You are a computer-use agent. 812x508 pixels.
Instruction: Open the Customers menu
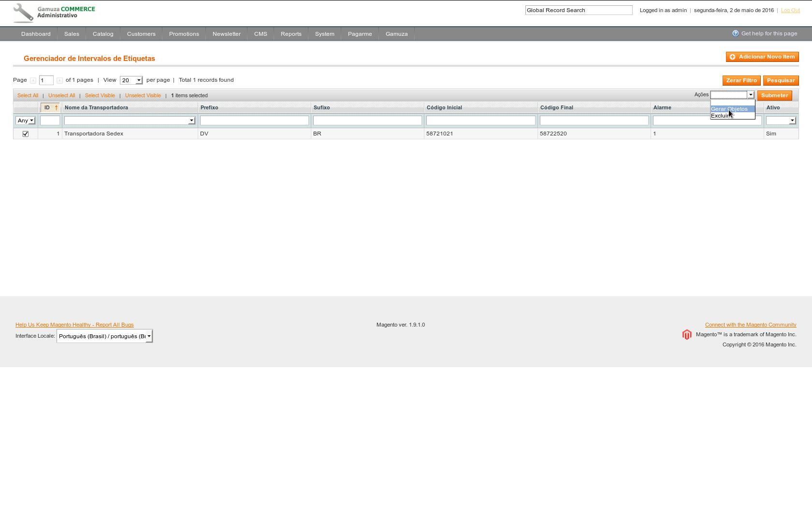pos(141,34)
